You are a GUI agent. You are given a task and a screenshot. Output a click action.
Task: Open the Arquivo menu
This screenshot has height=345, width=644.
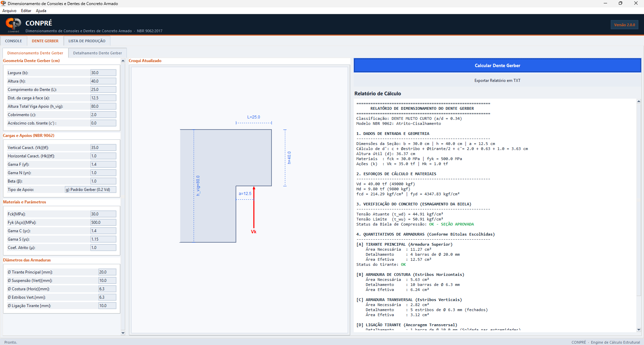[9, 11]
